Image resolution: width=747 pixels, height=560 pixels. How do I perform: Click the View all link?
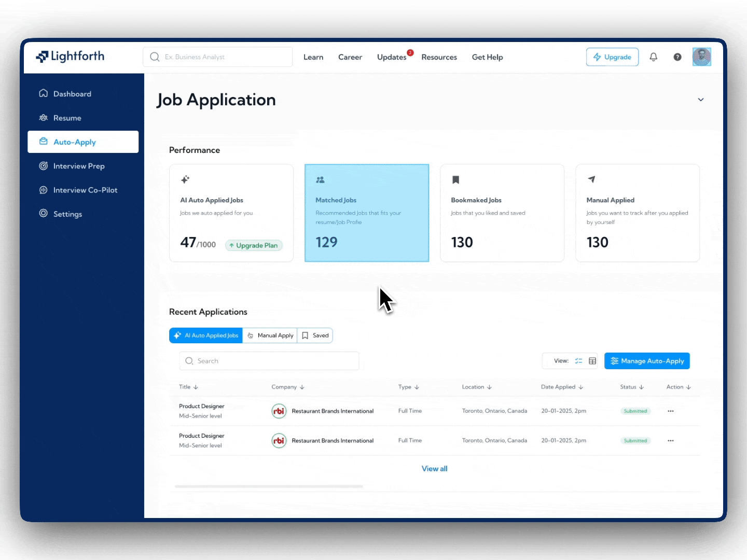click(435, 468)
